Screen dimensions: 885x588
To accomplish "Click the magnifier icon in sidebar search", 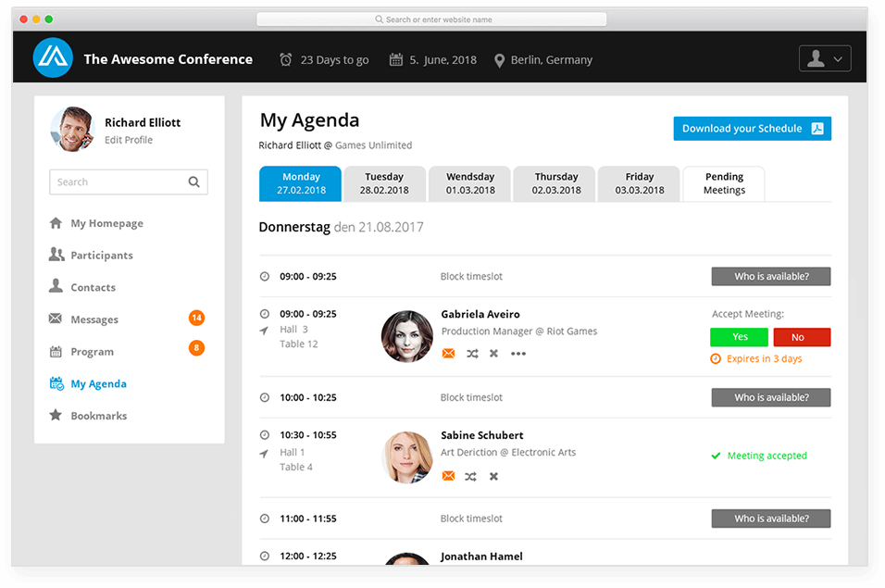I will (193, 182).
